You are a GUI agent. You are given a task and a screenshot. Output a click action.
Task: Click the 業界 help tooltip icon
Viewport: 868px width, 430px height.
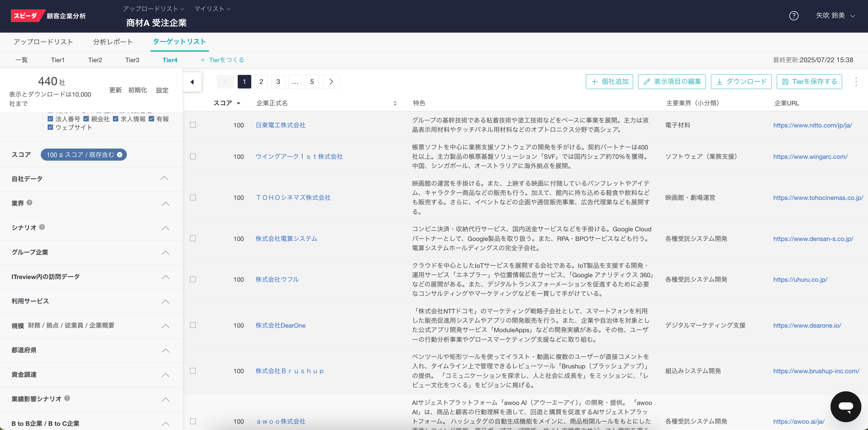coord(30,203)
